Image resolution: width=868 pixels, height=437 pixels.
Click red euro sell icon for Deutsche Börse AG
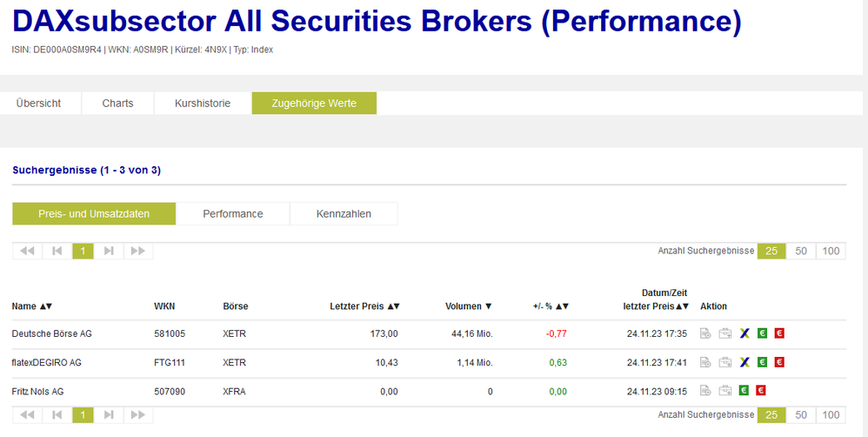pyautogui.click(x=779, y=333)
